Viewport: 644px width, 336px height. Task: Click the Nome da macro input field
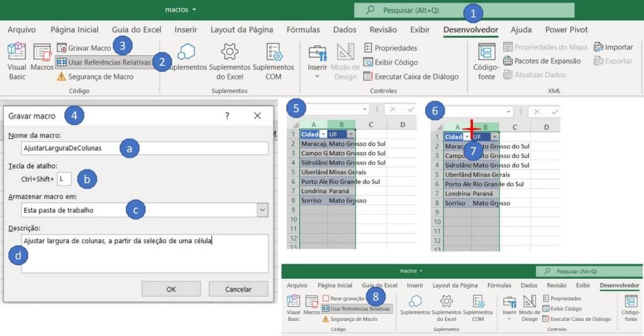145,148
